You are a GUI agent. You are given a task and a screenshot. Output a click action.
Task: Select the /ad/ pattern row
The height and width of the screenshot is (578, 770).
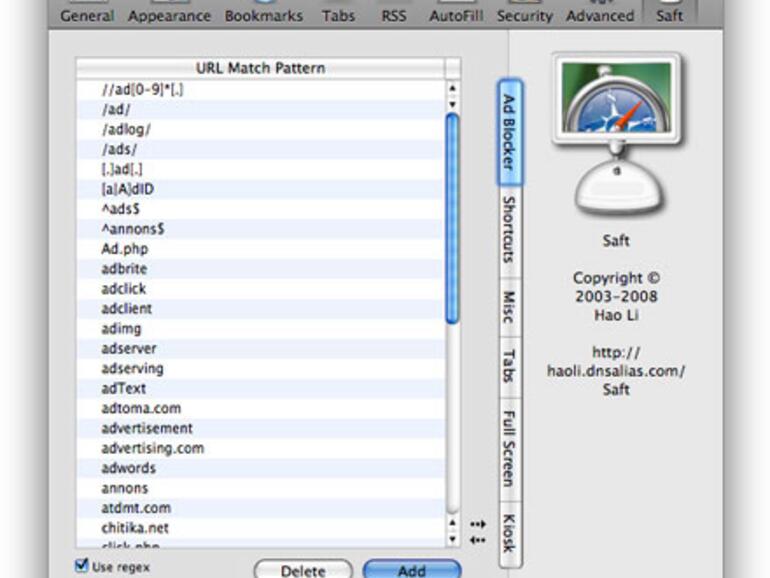tap(261, 110)
